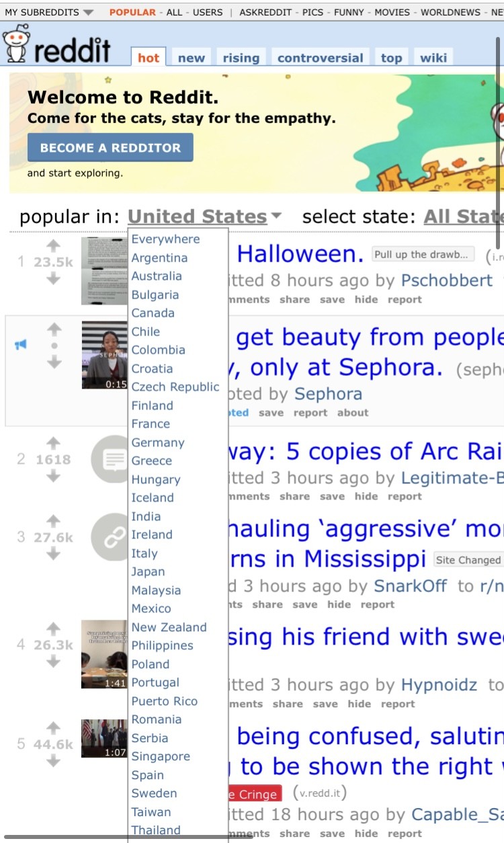Open the My Subreddits dropdown
The image size is (504, 843).
49,12
